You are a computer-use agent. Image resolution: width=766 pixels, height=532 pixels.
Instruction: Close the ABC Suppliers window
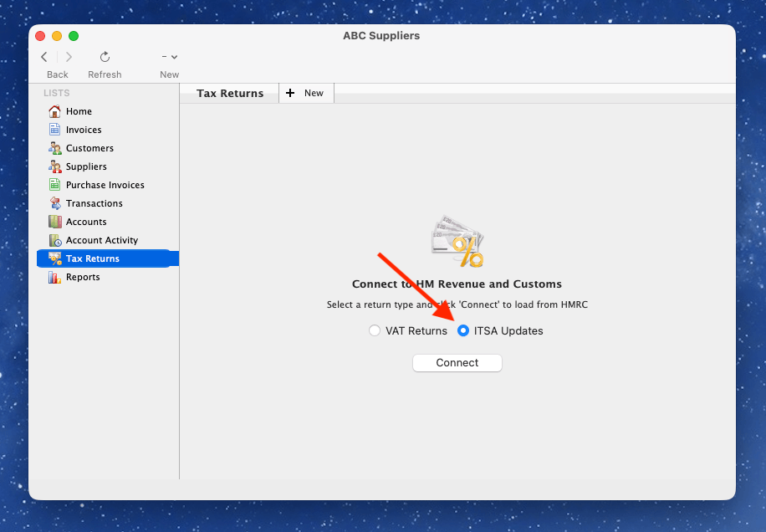[40, 36]
